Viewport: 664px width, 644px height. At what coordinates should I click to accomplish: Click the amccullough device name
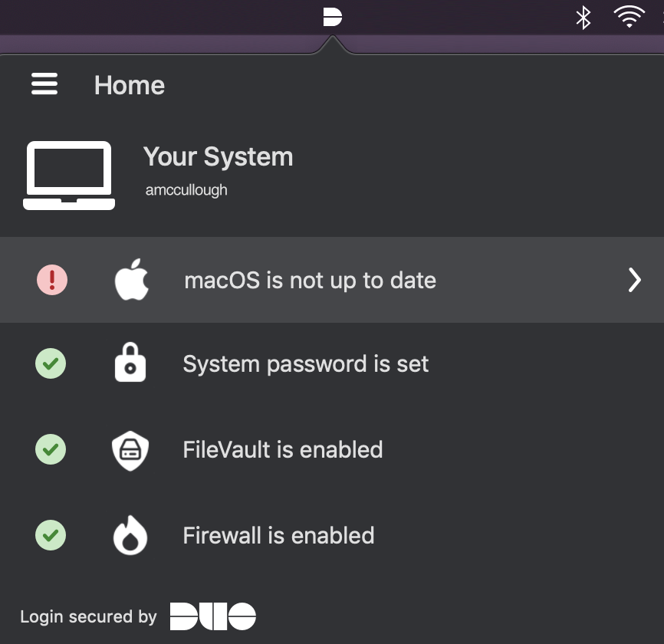(186, 189)
